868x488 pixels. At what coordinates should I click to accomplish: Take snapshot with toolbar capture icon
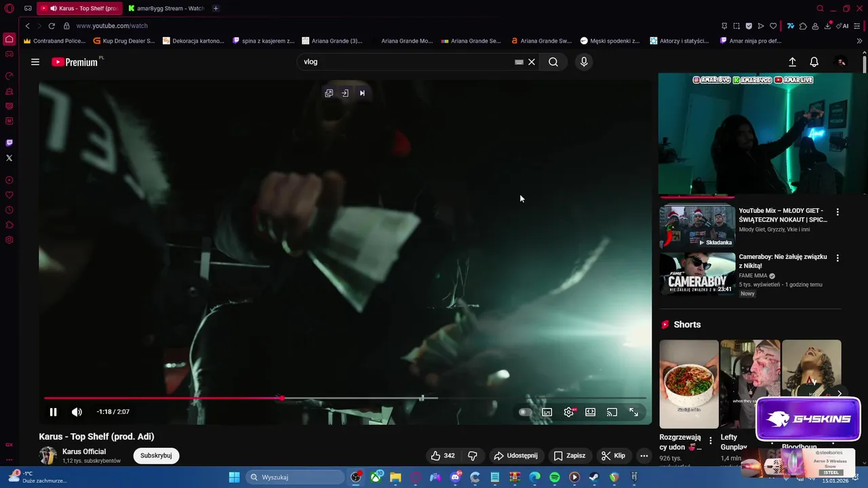tap(736, 26)
